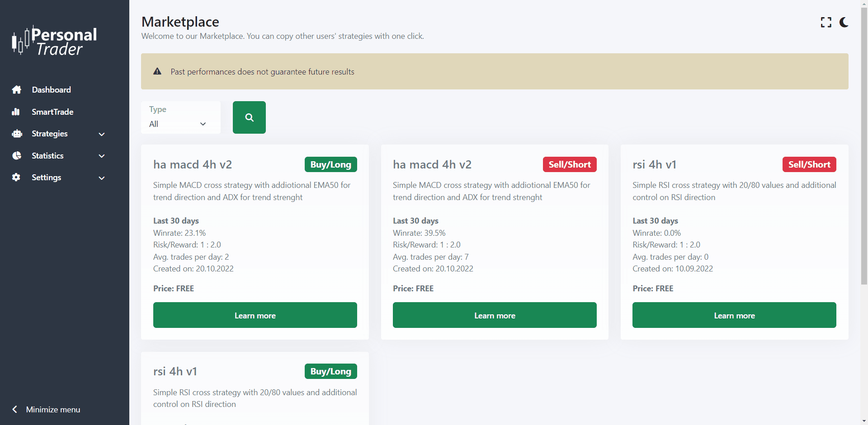
Task: Click the Dashboard home icon
Action: coord(17,90)
